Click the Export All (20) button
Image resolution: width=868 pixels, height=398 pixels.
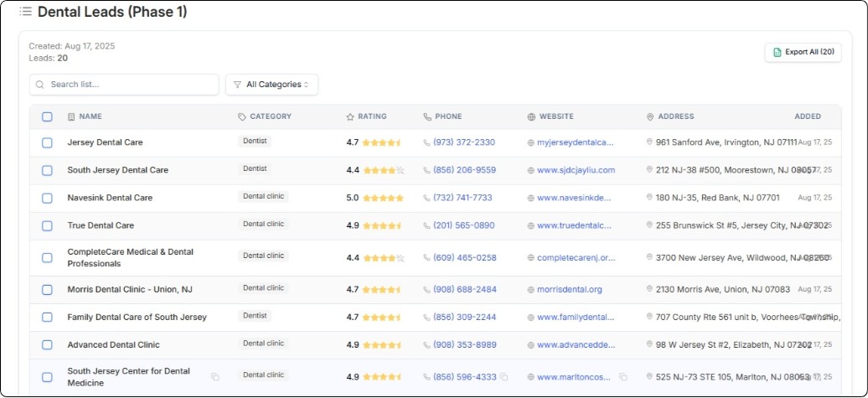(x=803, y=53)
